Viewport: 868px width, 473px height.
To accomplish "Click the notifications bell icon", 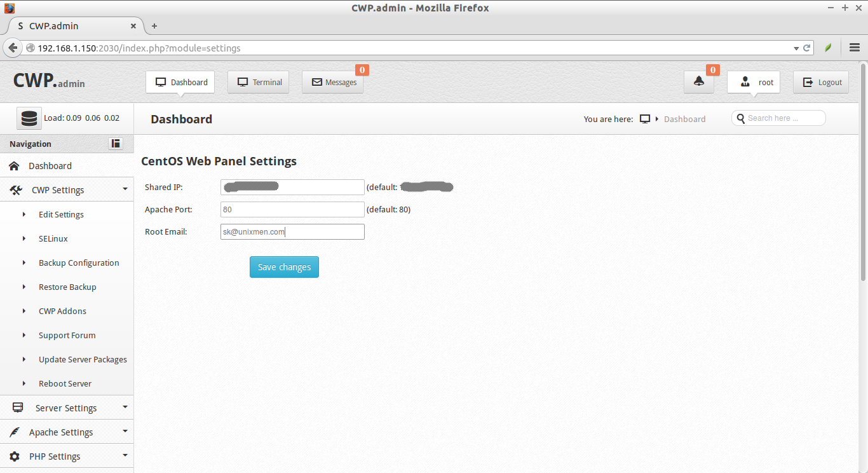I will pyautogui.click(x=698, y=81).
